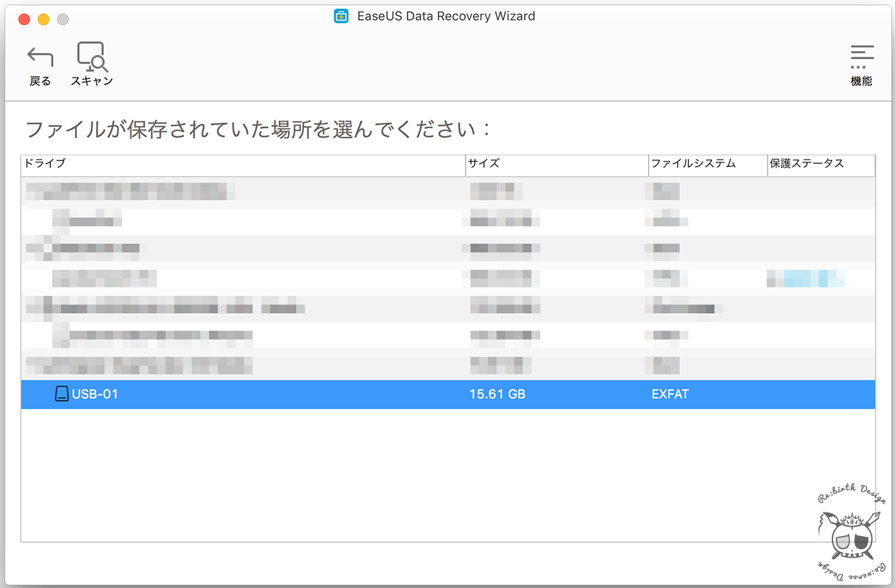Click the EXFAT file system cell

(x=670, y=395)
